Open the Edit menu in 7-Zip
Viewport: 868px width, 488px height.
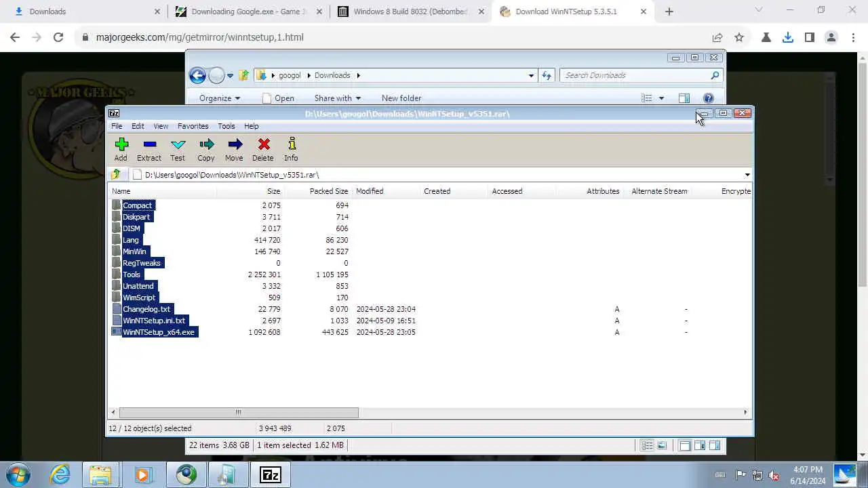pyautogui.click(x=138, y=126)
